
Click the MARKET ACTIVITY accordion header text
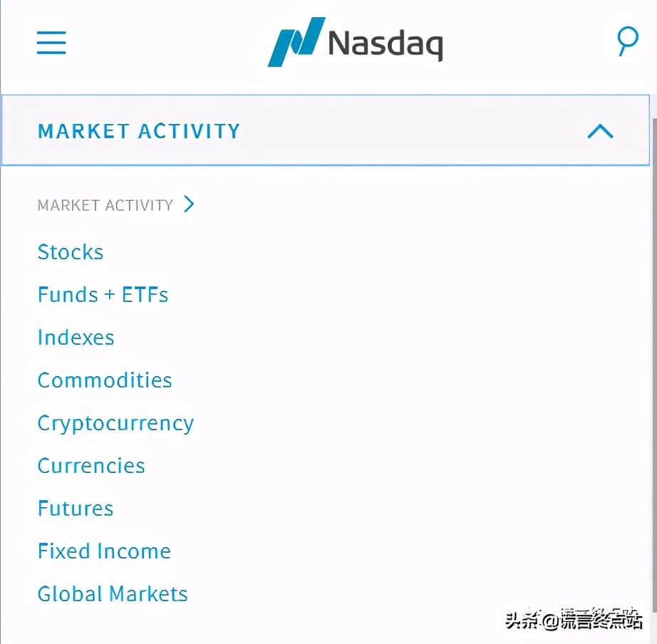pyautogui.click(x=139, y=131)
